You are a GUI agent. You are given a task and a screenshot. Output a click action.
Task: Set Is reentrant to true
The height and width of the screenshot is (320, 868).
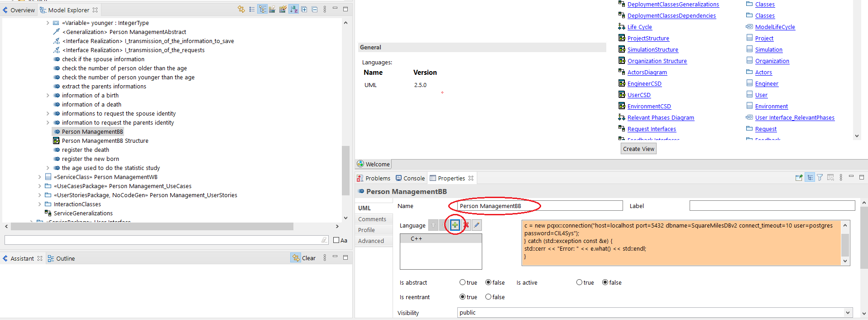(462, 297)
